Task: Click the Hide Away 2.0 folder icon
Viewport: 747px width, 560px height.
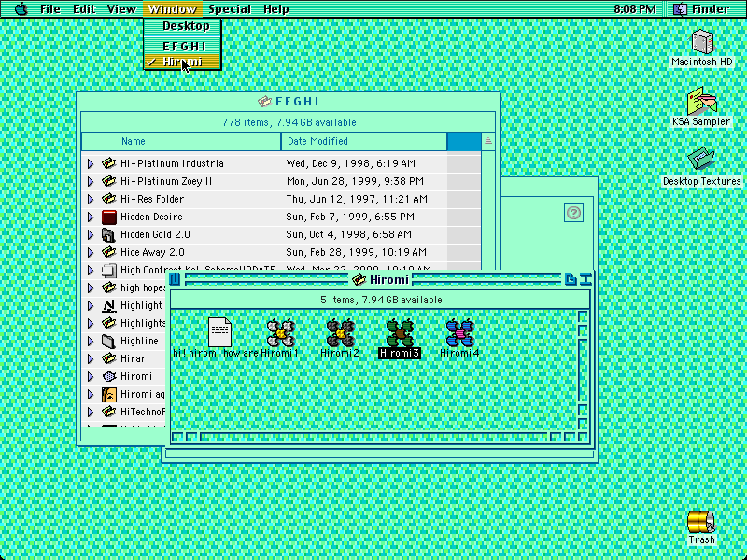Action: click(x=109, y=252)
